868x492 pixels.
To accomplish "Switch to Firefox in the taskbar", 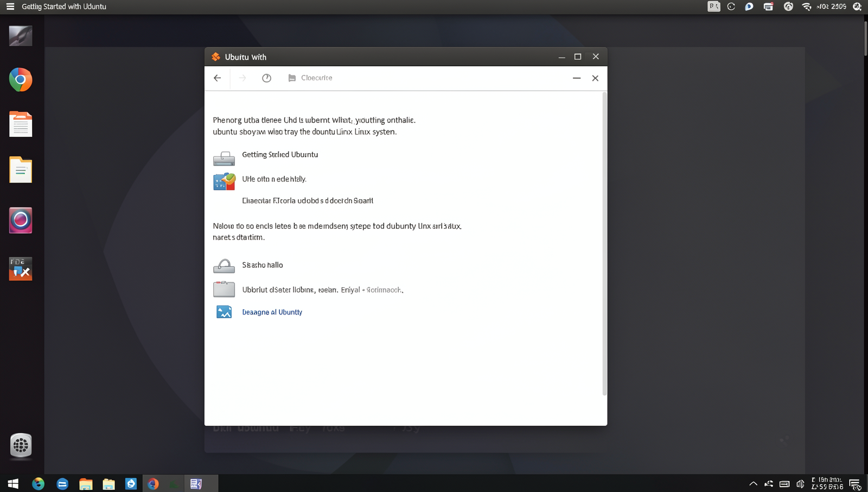I will click(x=153, y=483).
